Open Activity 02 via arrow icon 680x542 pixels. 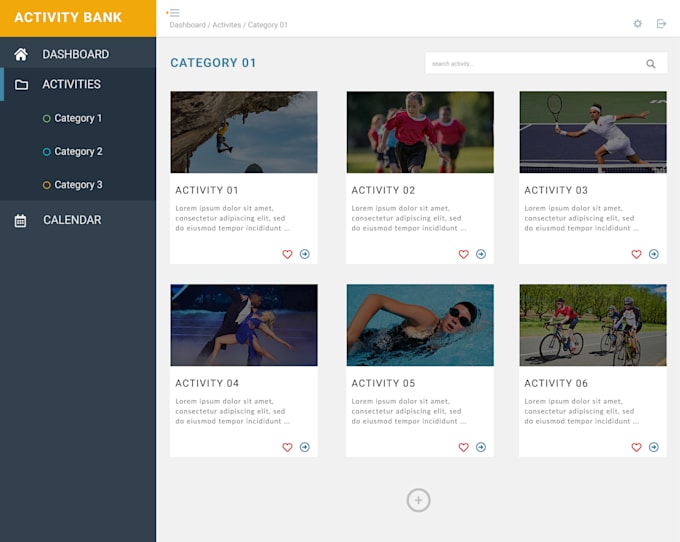pos(481,254)
